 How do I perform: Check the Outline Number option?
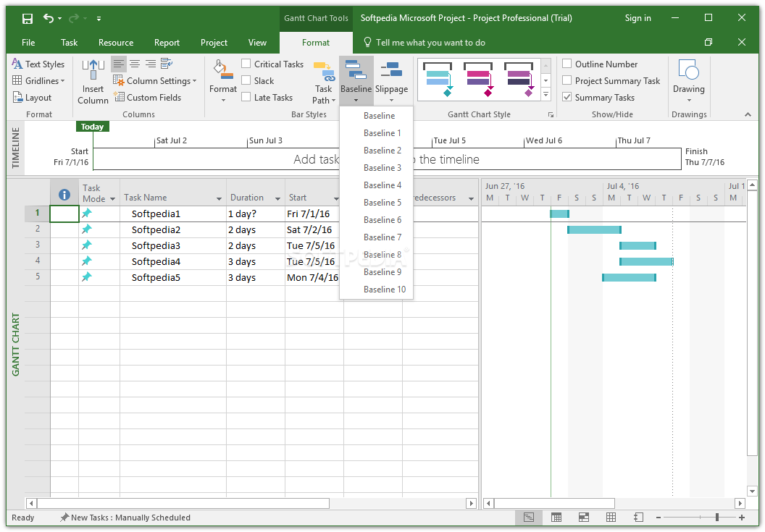point(567,64)
